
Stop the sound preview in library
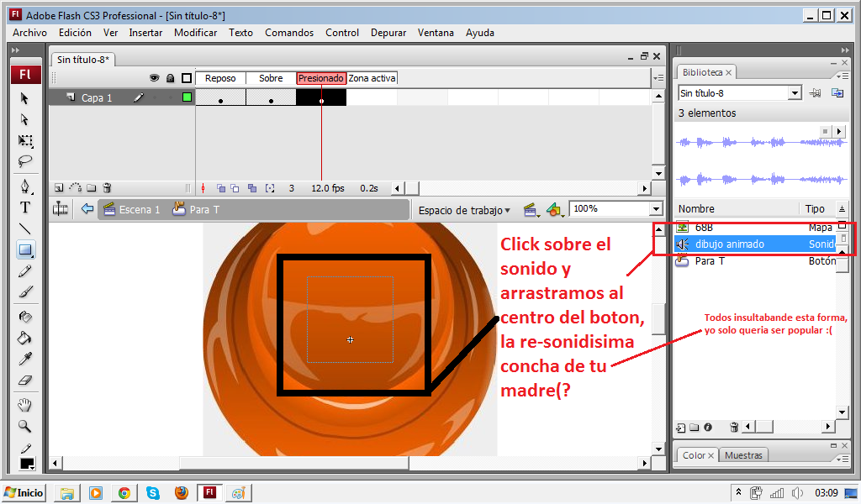tap(825, 132)
